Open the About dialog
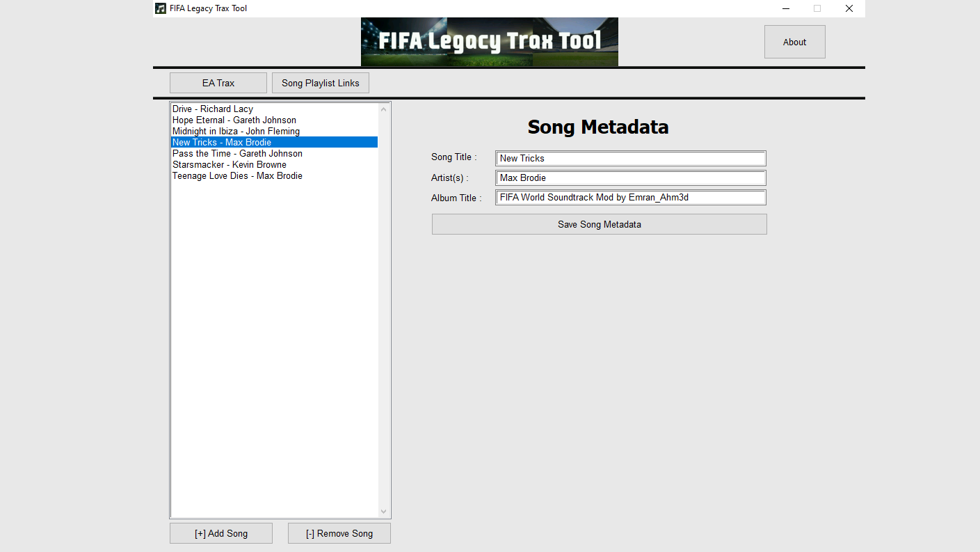The image size is (980, 552). 794,42
